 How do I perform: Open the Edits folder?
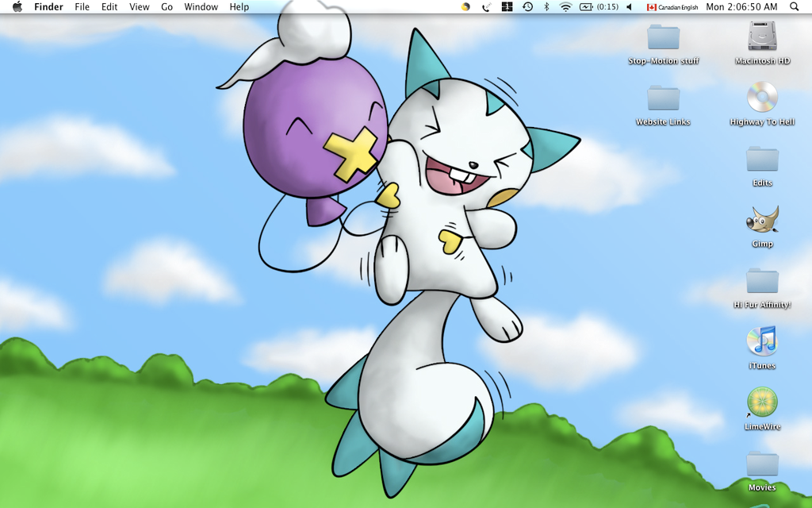click(762, 159)
